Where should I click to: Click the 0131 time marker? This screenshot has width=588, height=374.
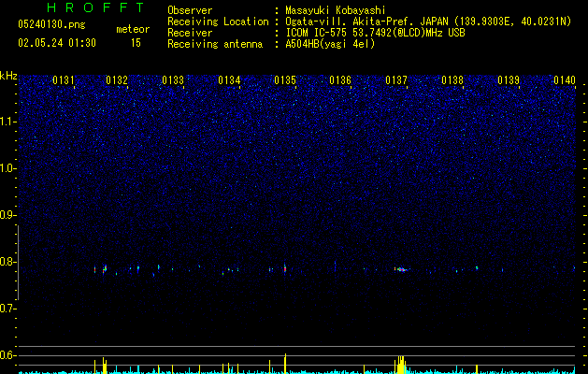pos(64,80)
